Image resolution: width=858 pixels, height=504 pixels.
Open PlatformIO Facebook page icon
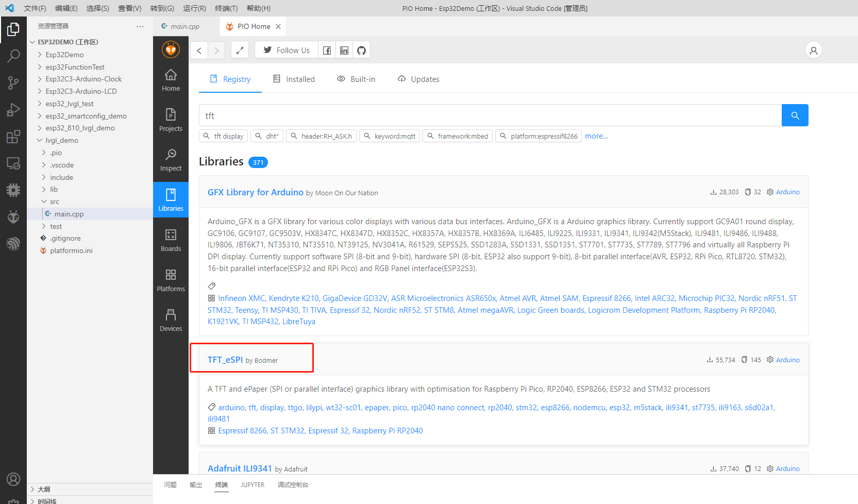tap(327, 50)
